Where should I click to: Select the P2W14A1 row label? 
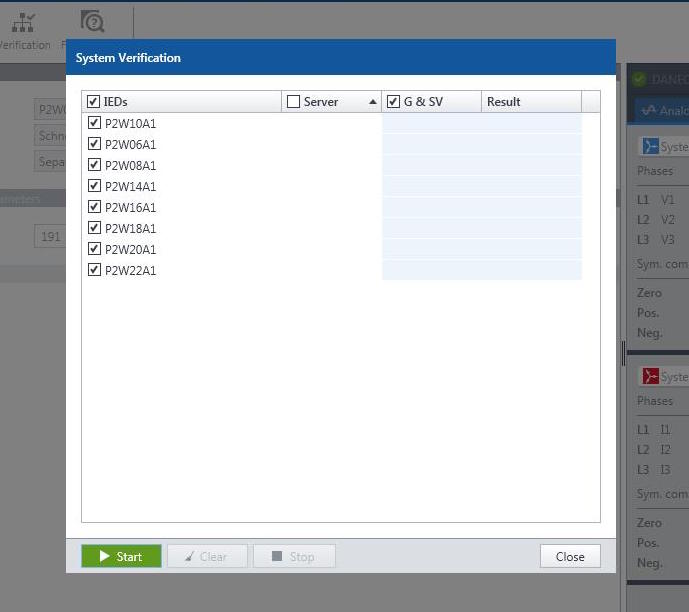131,187
